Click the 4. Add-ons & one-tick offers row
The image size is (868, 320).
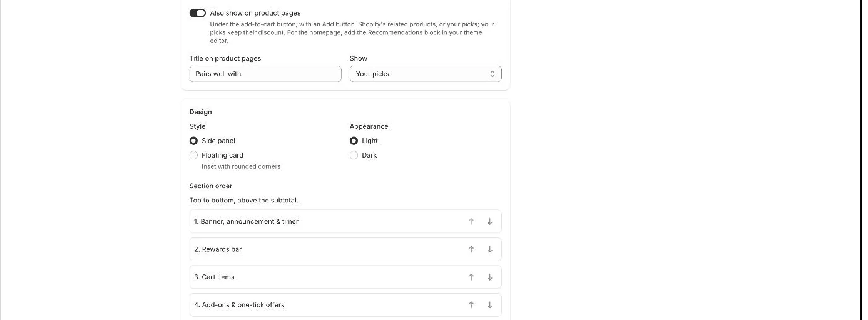point(345,305)
